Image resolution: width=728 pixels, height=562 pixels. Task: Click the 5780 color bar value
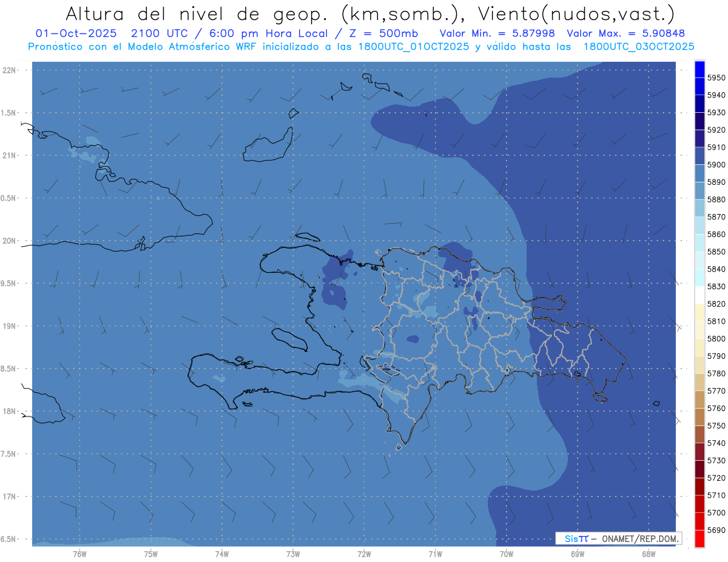coord(716,373)
